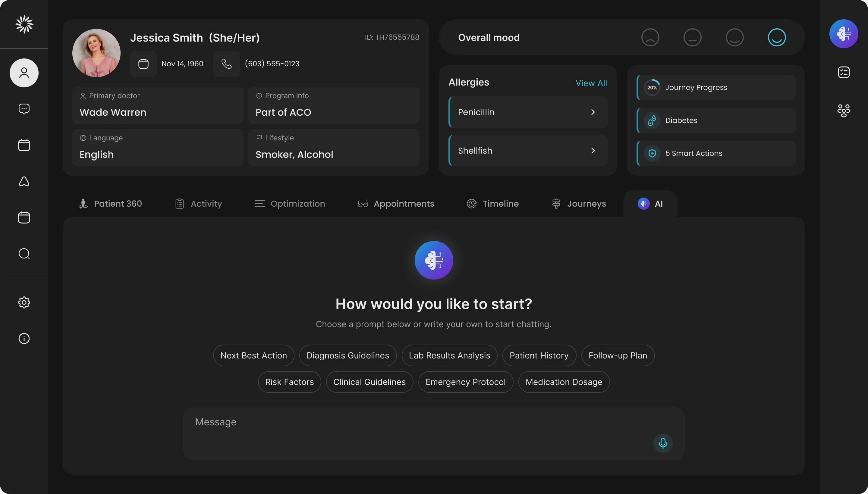
Task: Select the sad frowning mood face
Action: (x=650, y=37)
